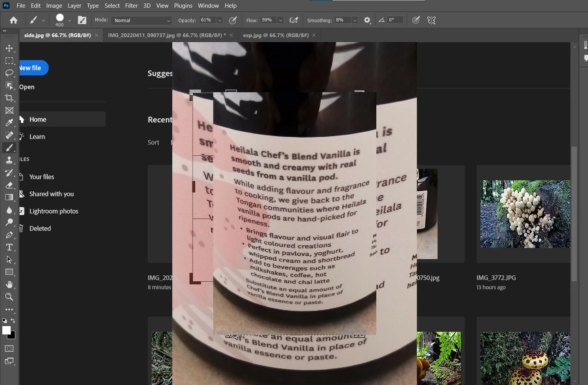Click the background color swatch

click(13, 336)
